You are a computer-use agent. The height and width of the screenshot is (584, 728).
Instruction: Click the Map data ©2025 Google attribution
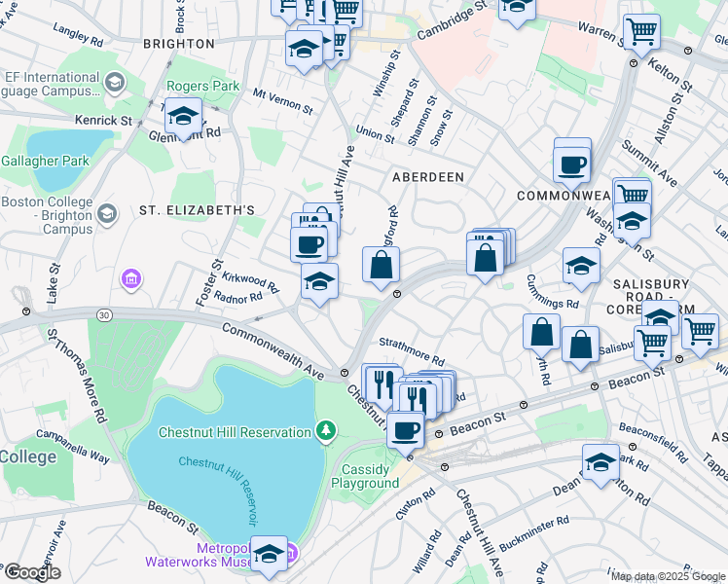668,576
